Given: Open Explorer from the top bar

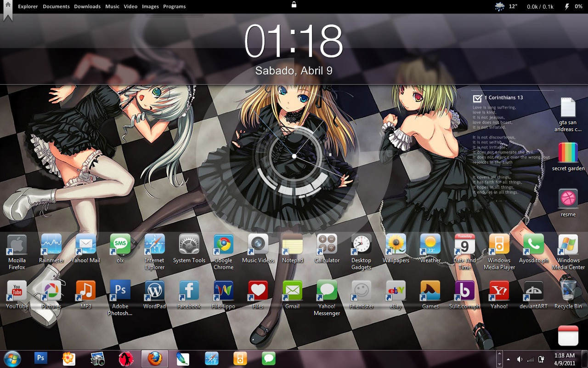Looking at the screenshot, I should (28, 6).
